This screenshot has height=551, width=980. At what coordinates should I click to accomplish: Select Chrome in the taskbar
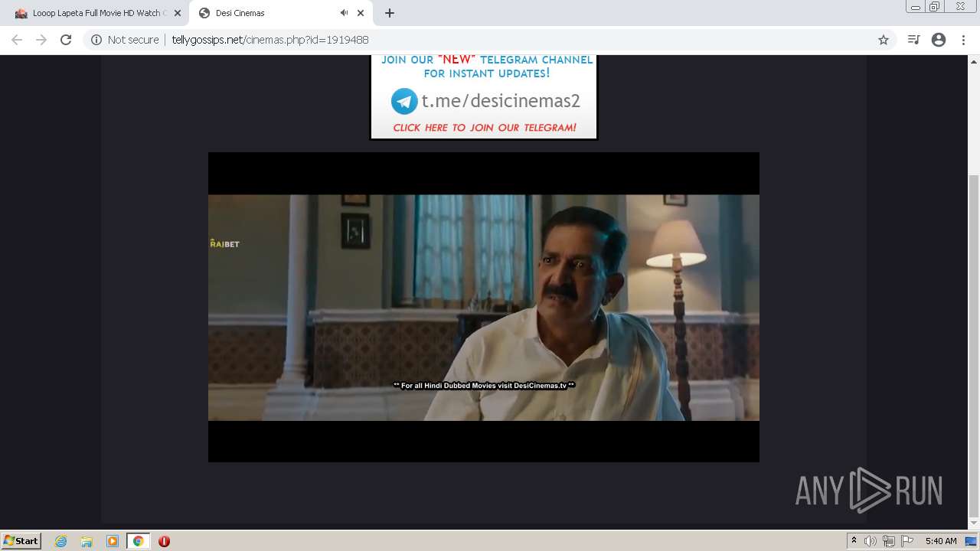(138, 541)
